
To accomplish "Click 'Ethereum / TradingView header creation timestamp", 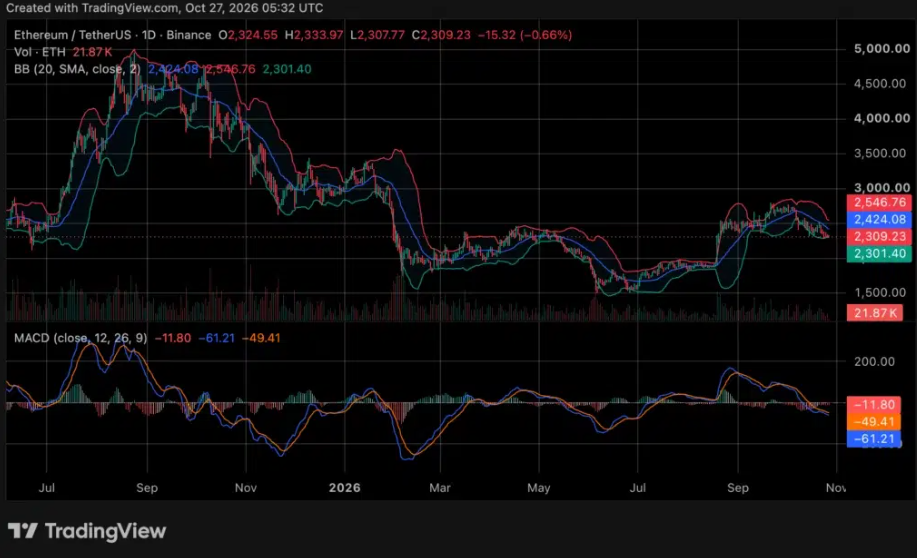I will click(x=164, y=8).
